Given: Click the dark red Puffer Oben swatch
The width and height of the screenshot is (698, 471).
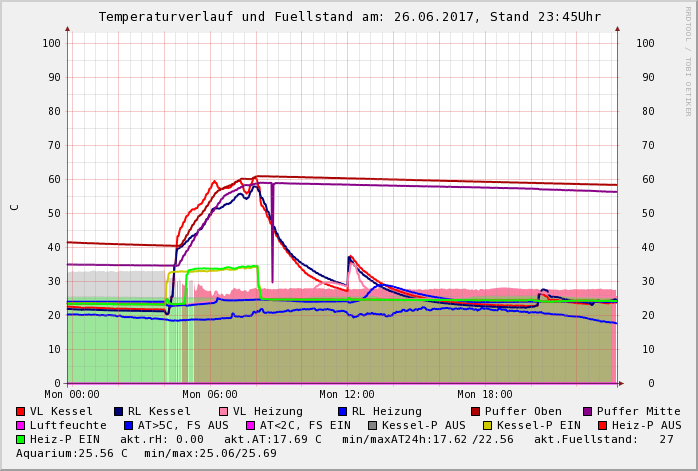Looking at the screenshot, I should pyautogui.click(x=475, y=411).
